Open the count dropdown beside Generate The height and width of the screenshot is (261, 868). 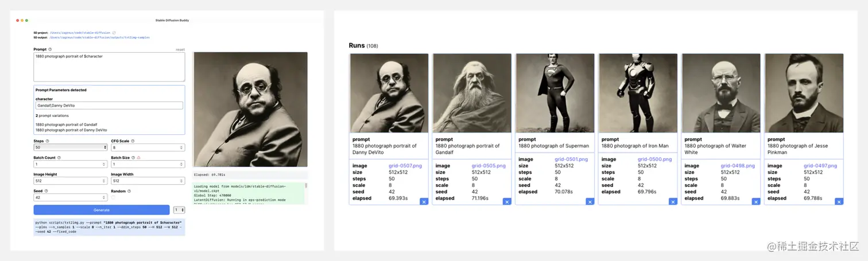tap(179, 210)
